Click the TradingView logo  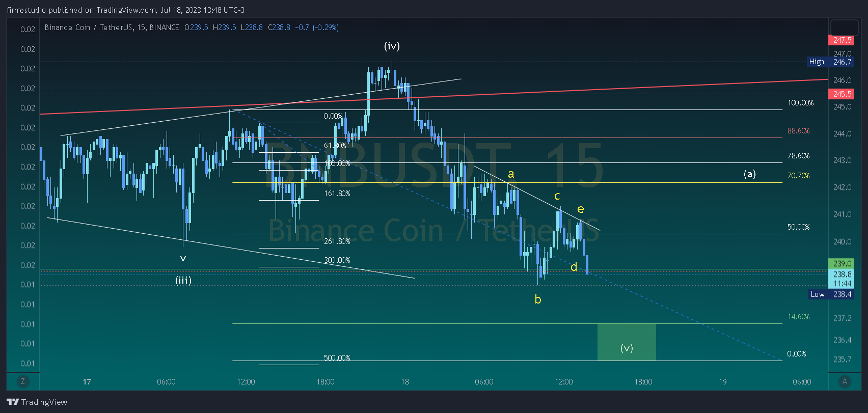coord(37,402)
